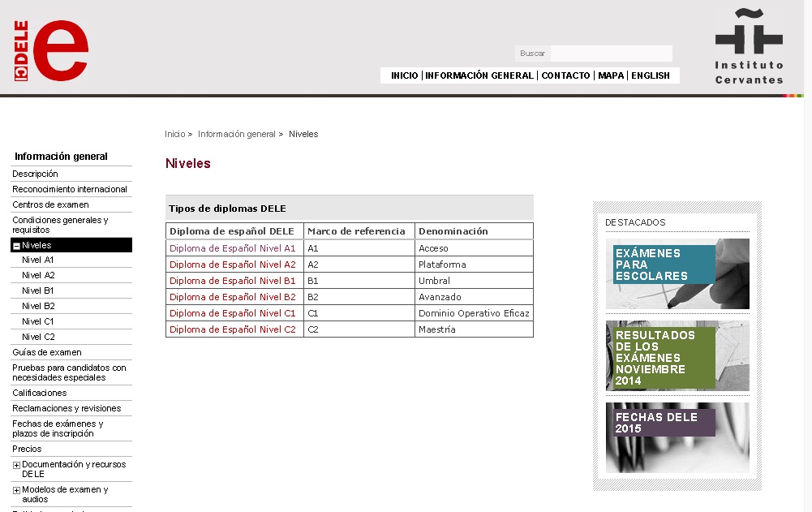Collapse the Niveles tree section
The width and height of the screenshot is (812, 512).
(16, 246)
